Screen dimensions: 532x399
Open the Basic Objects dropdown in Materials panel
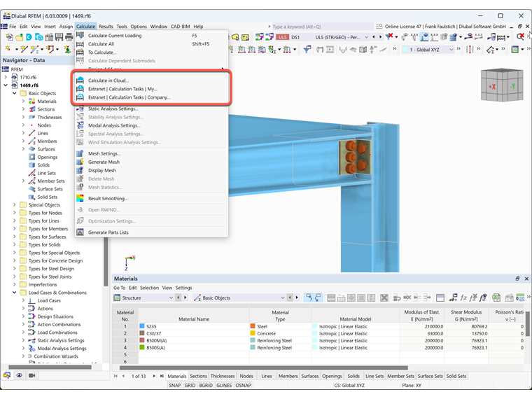click(x=283, y=297)
